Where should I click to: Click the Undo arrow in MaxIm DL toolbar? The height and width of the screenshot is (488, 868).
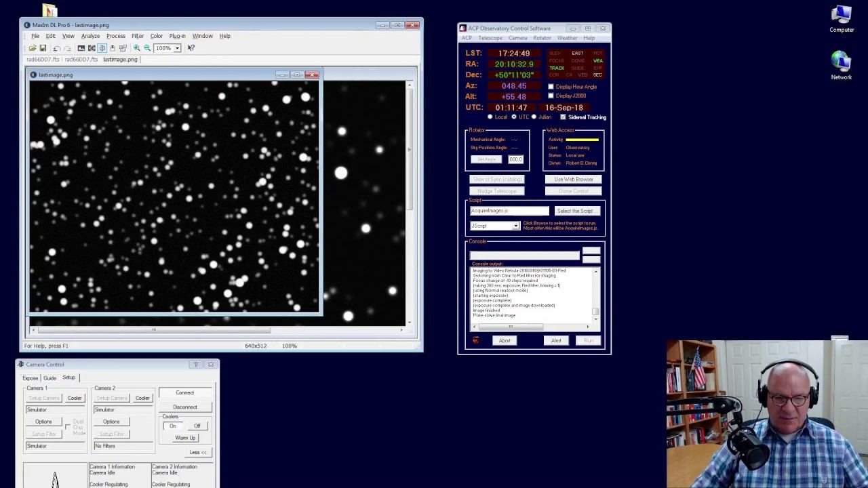[57, 48]
